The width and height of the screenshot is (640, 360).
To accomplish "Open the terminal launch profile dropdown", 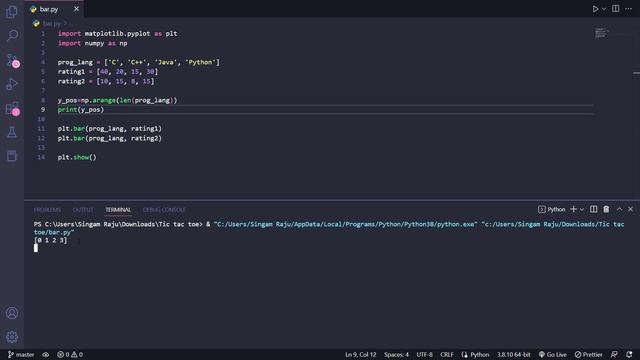I will tap(582, 209).
